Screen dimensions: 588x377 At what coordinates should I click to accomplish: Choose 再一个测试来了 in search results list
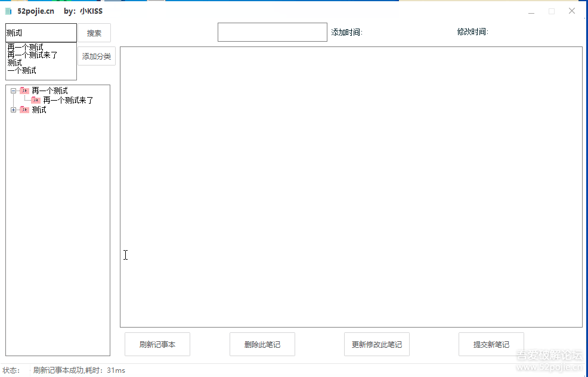(32, 55)
